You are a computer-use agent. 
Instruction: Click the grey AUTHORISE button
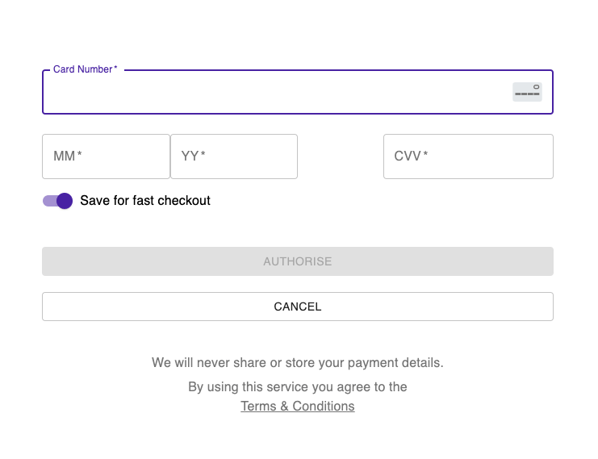[x=297, y=262]
